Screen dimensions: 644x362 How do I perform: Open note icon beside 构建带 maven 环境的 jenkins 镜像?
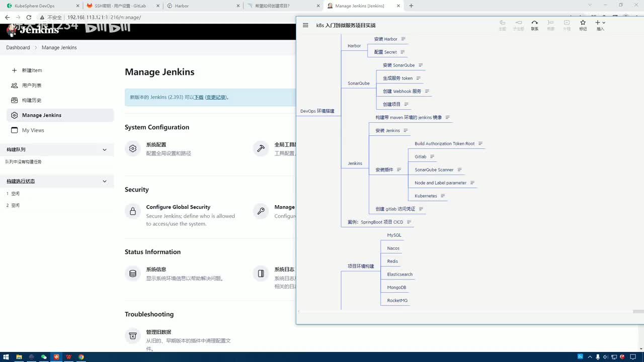point(447,117)
